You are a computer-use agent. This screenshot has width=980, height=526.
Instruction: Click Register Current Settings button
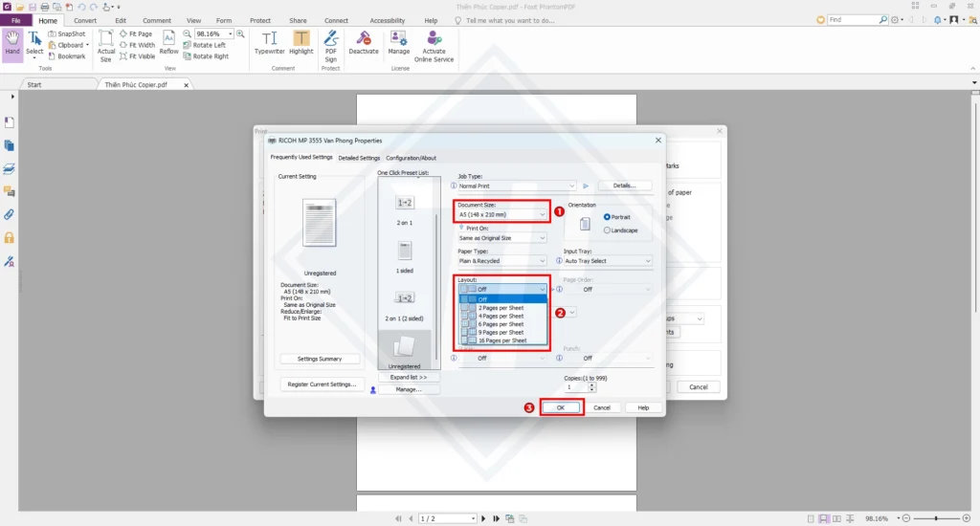(x=322, y=384)
